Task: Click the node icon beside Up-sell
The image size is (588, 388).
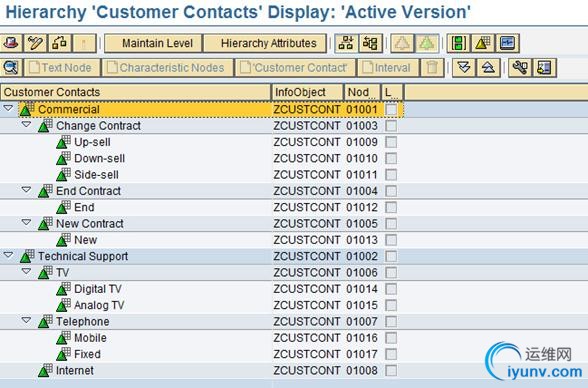Action: tap(64, 142)
